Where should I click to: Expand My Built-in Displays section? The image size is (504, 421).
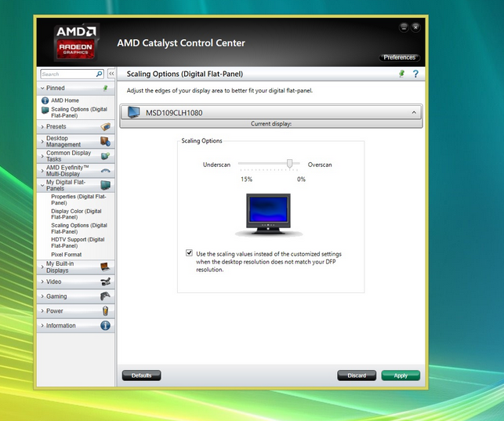click(x=42, y=267)
